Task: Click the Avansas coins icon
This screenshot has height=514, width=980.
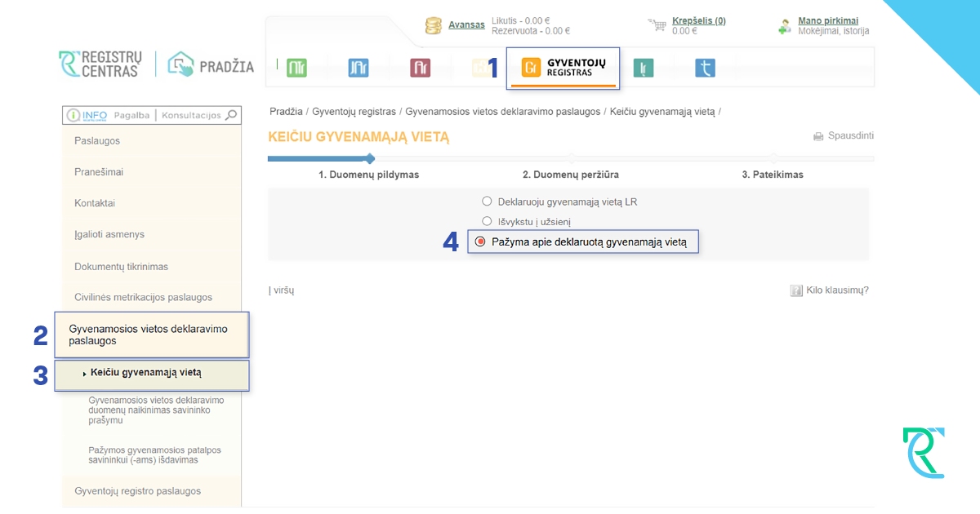Action: 434,25
